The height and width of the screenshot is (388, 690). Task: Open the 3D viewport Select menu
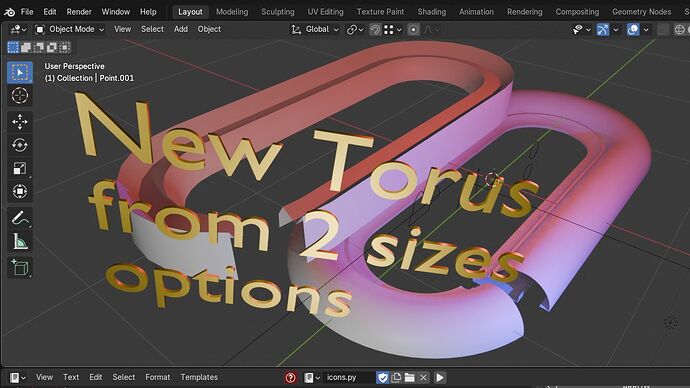click(x=152, y=29)
